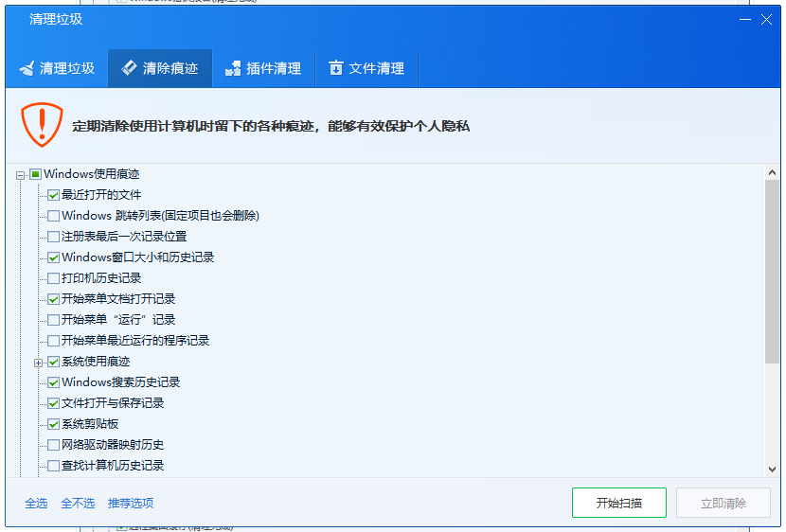The width and height of the screenshot is (786, 532).
Task: Click the eraser icon beside 清除痕迹 tab
Action: 130,67
